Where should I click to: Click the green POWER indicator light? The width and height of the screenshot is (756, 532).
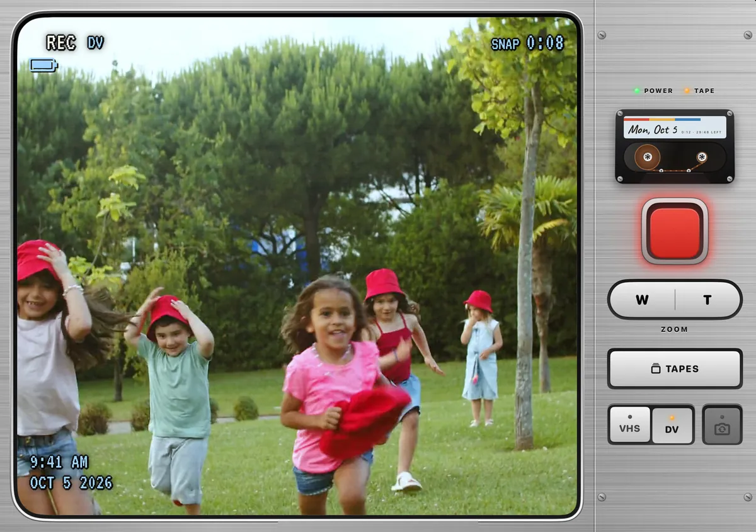pos(637,91)
